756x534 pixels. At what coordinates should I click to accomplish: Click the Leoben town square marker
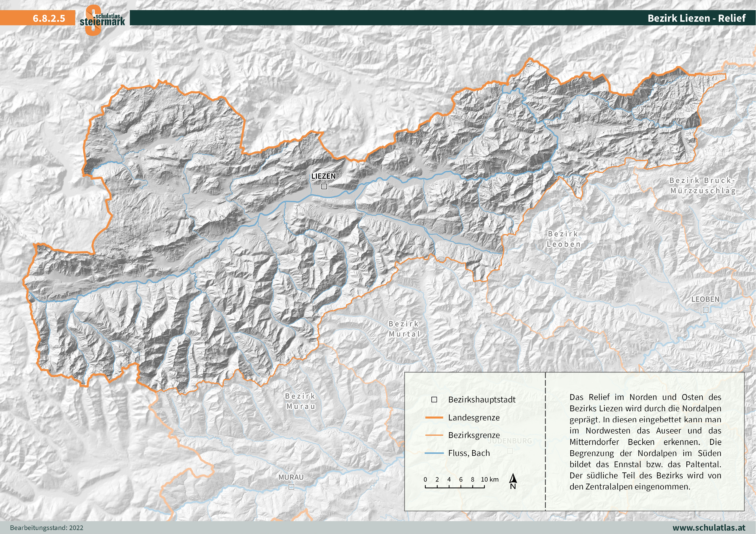705,310
